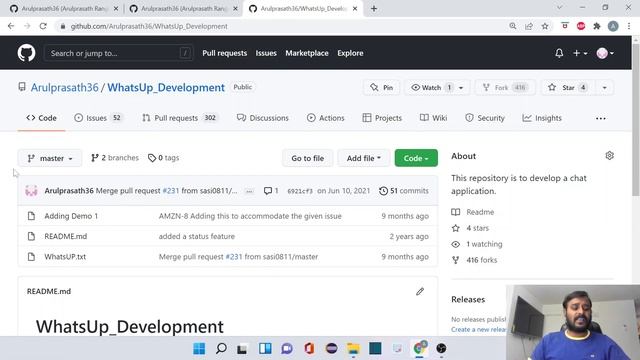Go to Pull requests in top navigation
Screen dimensions: 640x360
pyautogui.click(x=224, y=53)
